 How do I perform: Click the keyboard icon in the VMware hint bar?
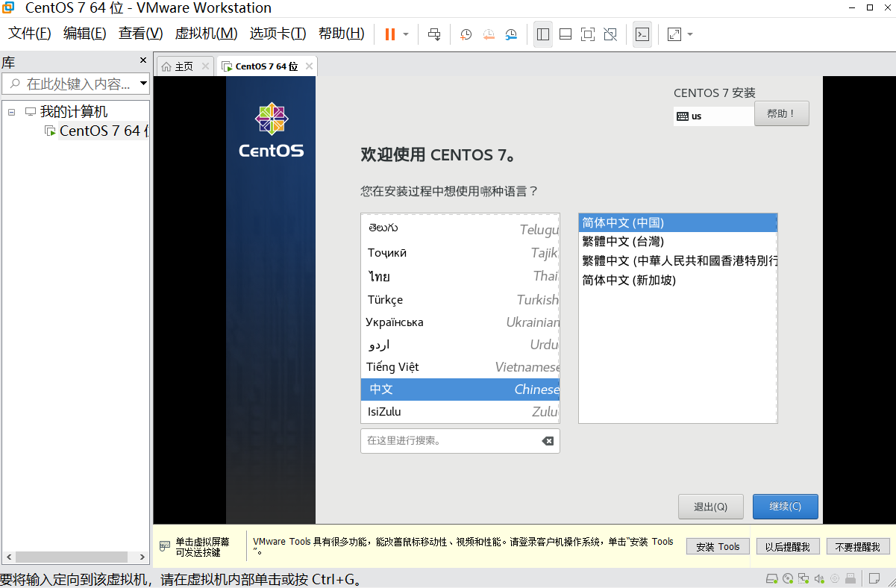coord(165,547)
